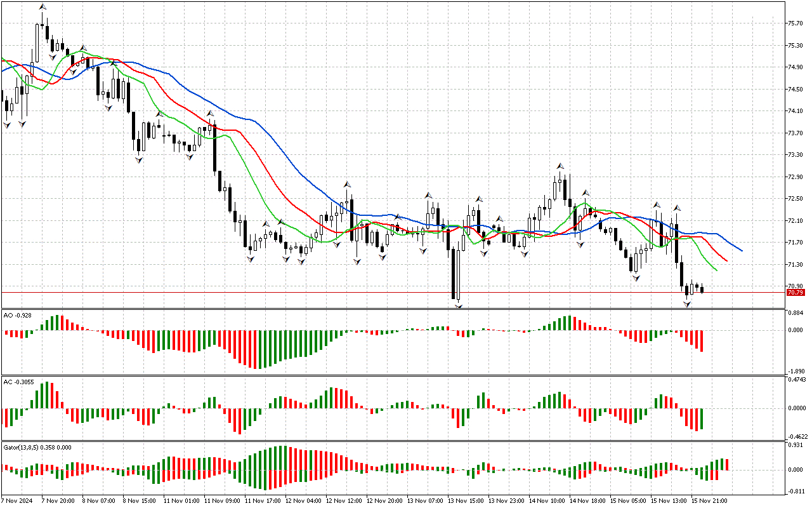Click the 11 Nov 09:00 time label

pos(223,500)
